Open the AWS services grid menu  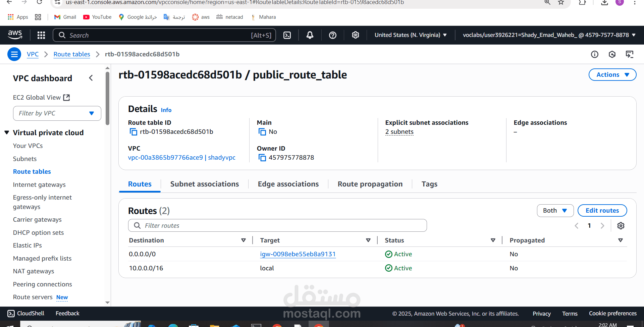pos(41,35)
